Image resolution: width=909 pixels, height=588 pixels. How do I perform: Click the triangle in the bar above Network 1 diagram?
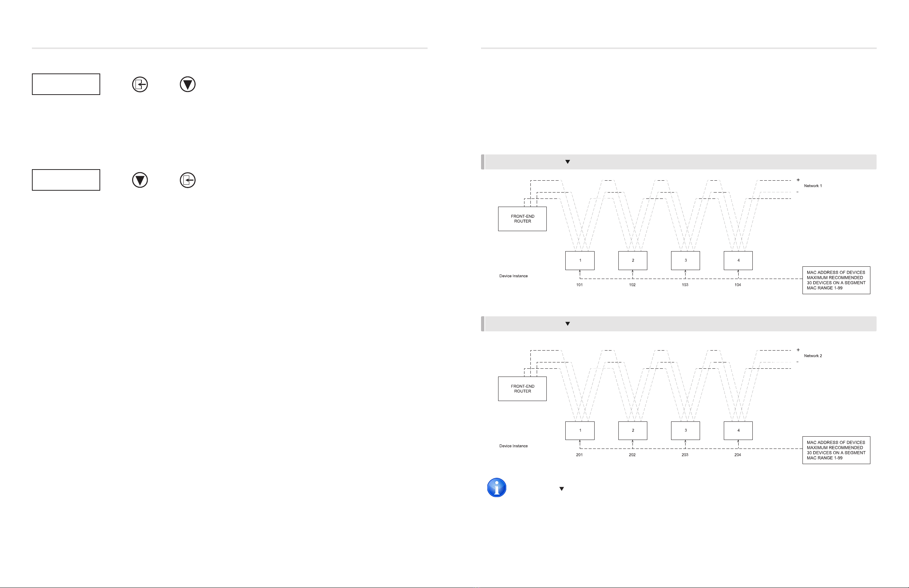coord(568,162)
